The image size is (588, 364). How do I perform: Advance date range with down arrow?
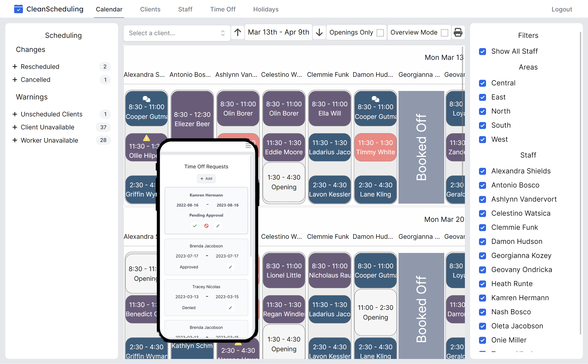pyautogui.click(x=319, y=32)
